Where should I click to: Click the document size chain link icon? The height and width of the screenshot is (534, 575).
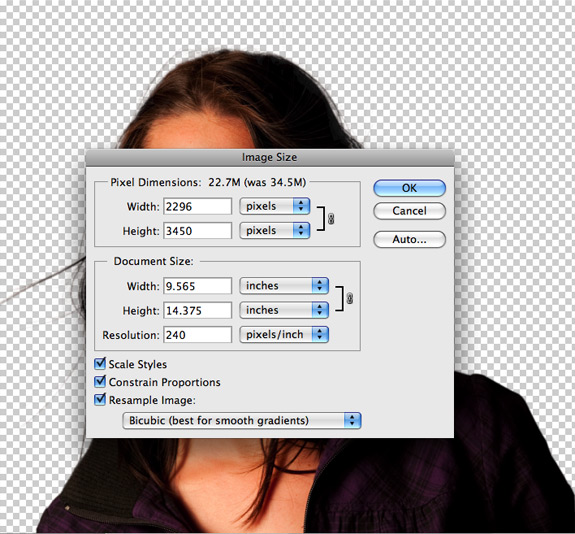(x=349, y=299)
